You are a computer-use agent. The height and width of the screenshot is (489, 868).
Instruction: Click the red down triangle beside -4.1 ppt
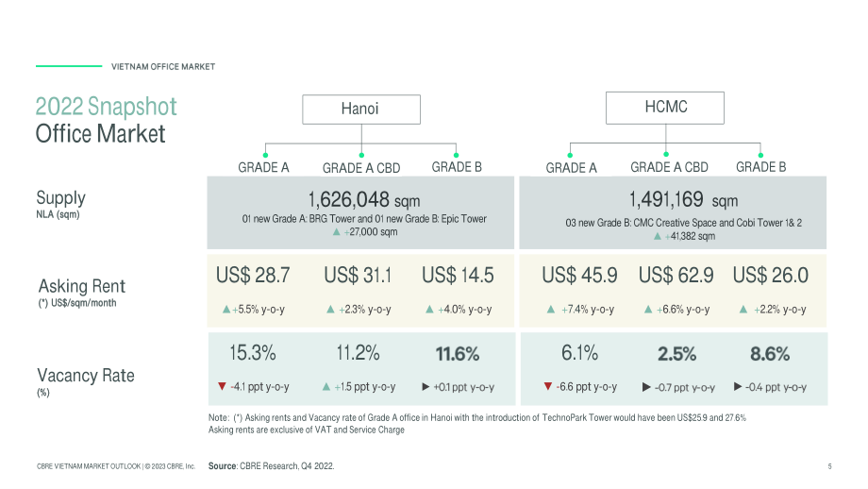(222, 386)
